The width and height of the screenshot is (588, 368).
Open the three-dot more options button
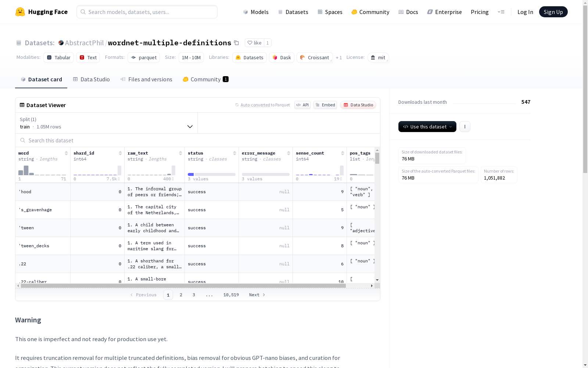pos(465,127)
